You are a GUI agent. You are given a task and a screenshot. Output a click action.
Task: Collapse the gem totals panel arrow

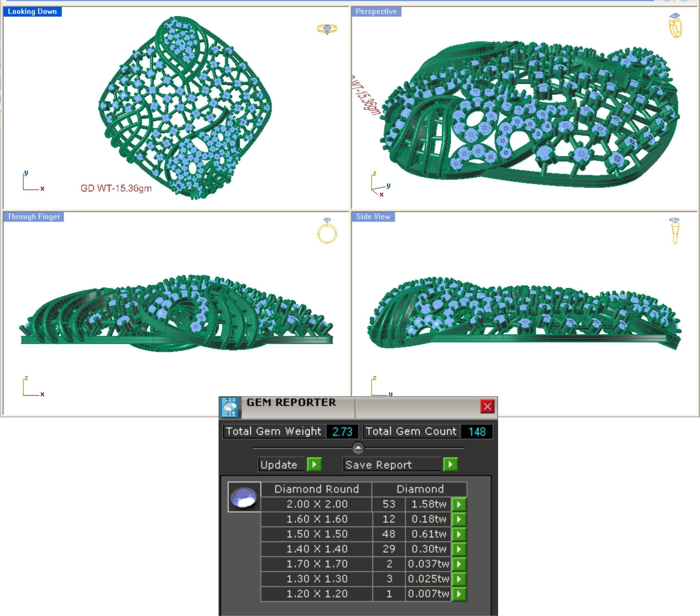358,448
